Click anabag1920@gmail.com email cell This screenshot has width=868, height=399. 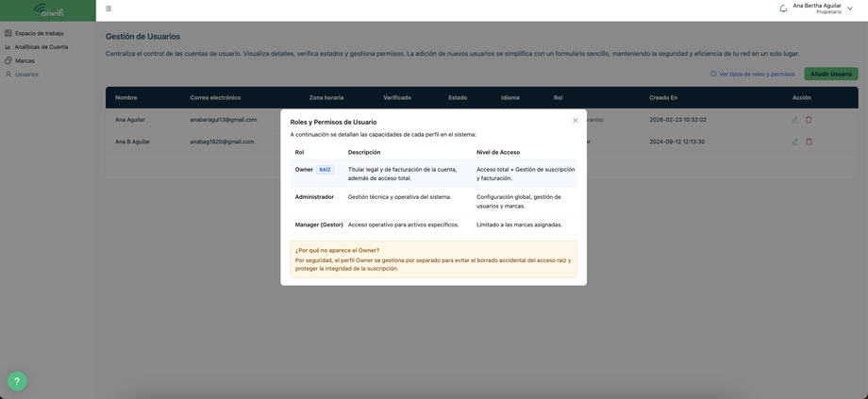[222, 141]
